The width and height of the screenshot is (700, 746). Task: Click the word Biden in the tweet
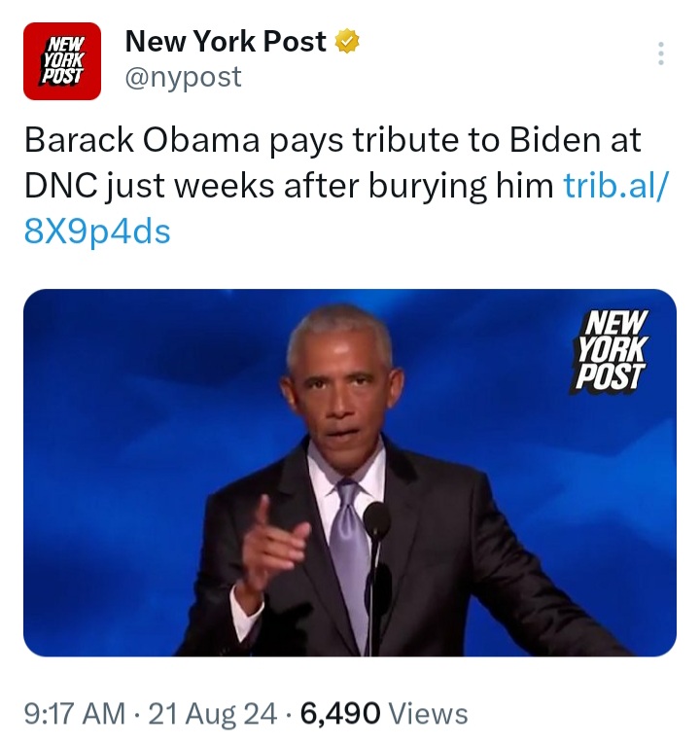click(555, 140)
